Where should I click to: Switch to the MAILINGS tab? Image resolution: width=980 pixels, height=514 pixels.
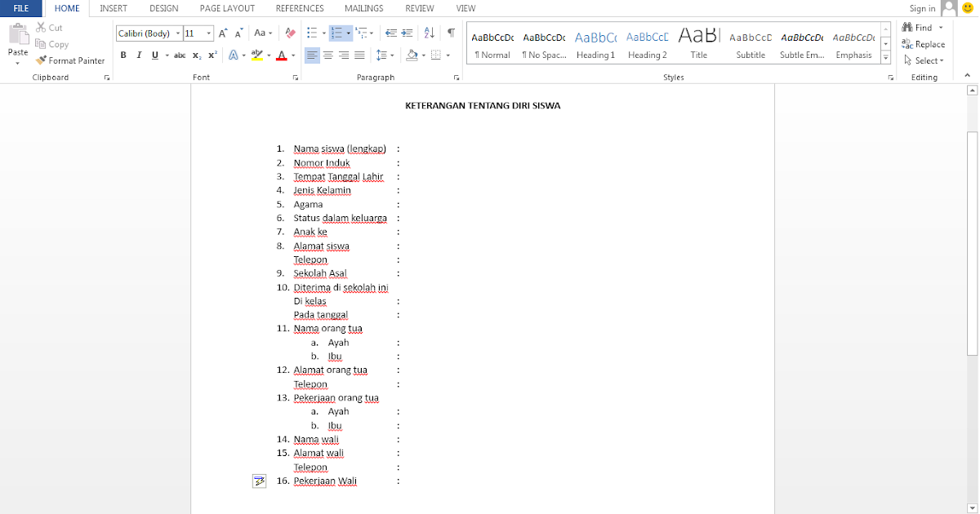coord(364,8)
